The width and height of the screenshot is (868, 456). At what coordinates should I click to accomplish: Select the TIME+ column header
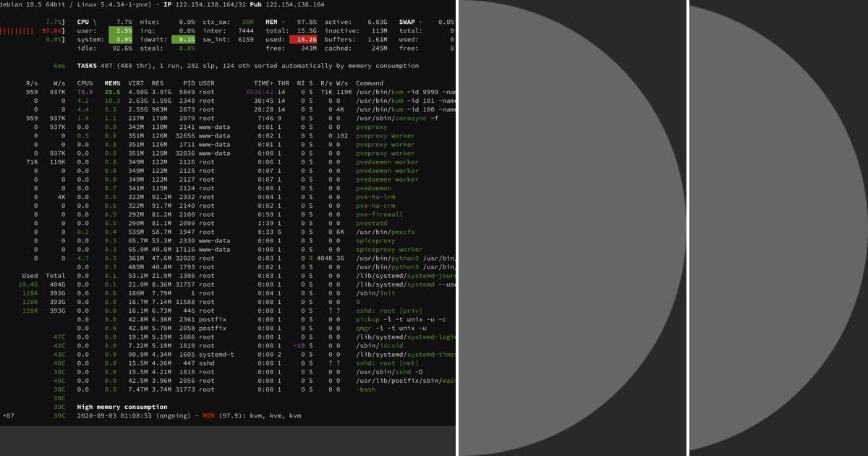coord(264,83)
